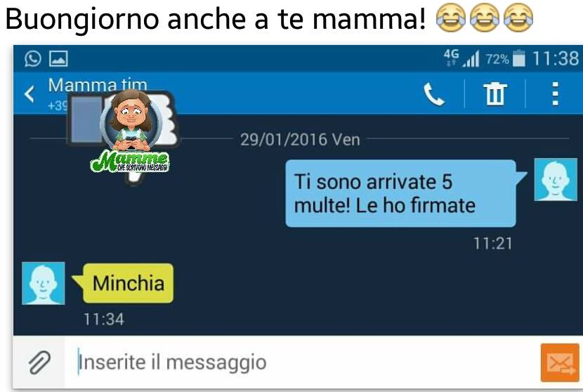The height and width of the screenshot is (392, 583).
Task: Tap the contact avatar beside the 'Minchia' message
Action: (44, 283)
